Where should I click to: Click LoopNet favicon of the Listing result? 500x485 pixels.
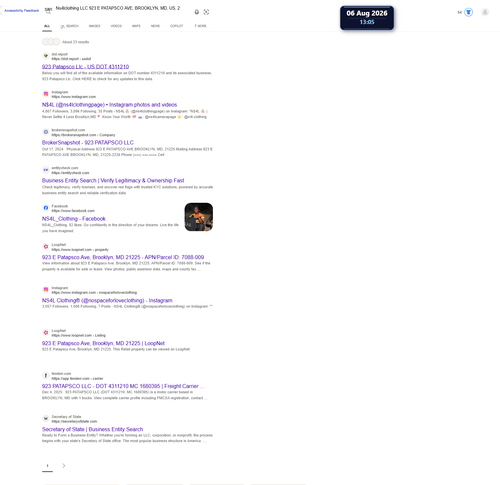[x=46, y=333]
